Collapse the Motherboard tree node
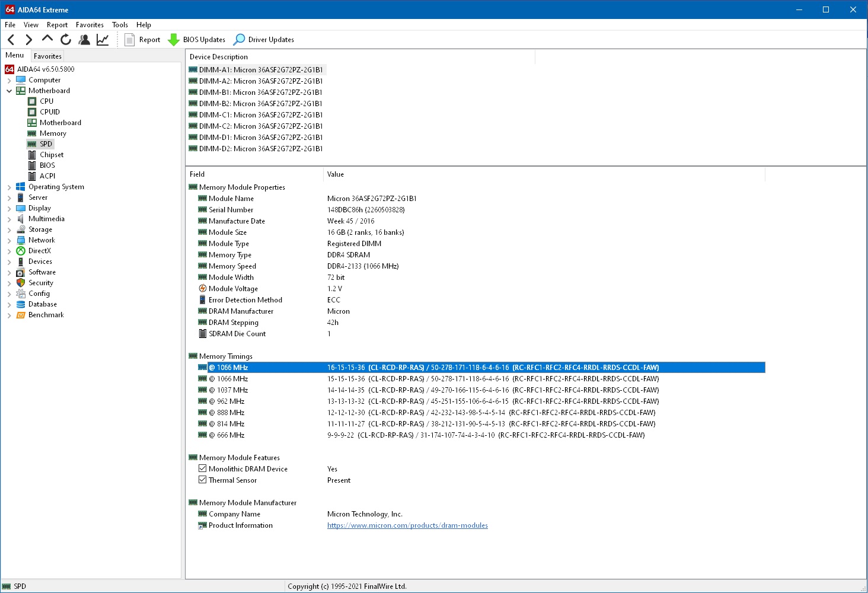 pyautogui.click(x=9, y=91)
